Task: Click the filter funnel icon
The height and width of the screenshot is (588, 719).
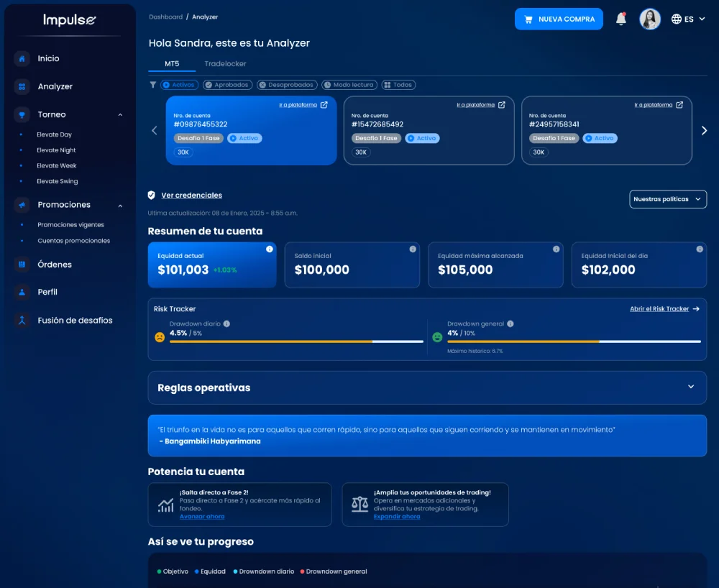Action: [x=152, y=85]
